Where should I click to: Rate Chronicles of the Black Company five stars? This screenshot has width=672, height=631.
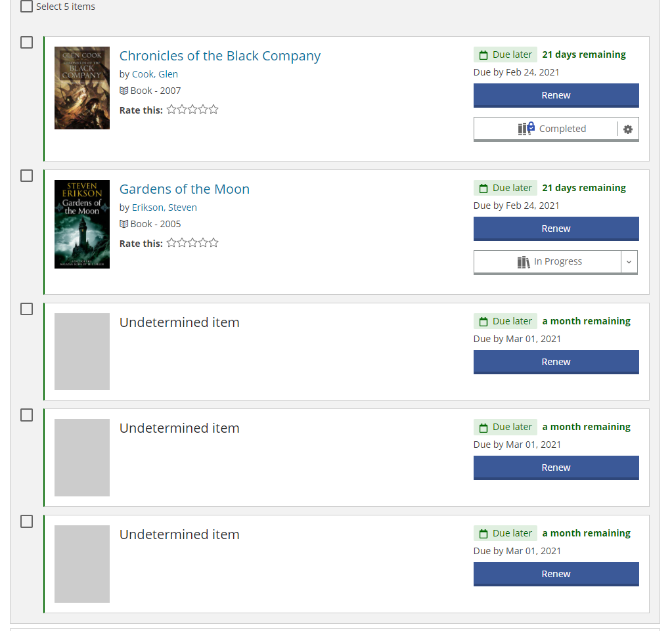213,109
